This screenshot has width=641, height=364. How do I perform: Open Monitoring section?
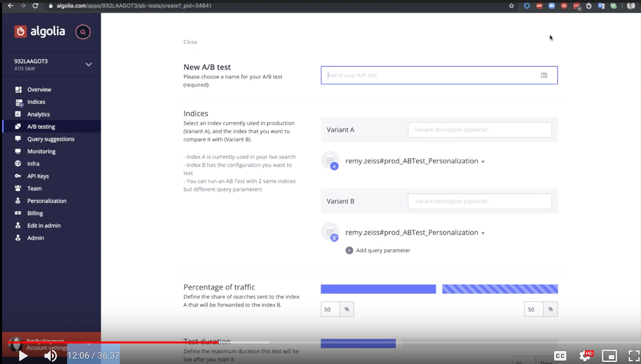(41, 151)
